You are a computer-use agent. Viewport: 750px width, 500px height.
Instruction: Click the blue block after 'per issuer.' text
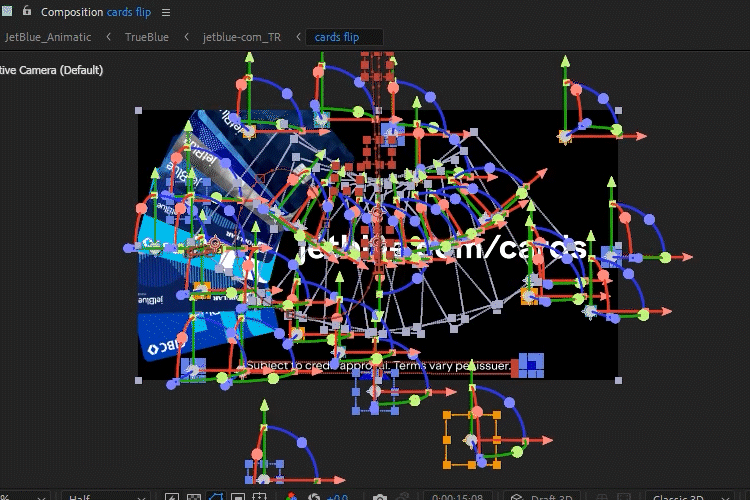tap(531, 366)
